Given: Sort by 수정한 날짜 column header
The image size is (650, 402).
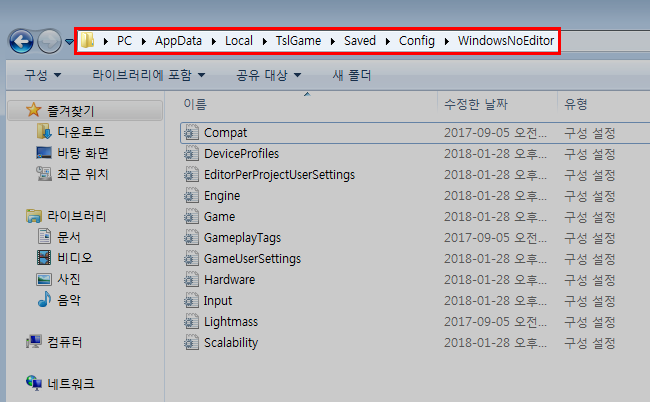Looking at the screenshot, I should coord(476,104).
